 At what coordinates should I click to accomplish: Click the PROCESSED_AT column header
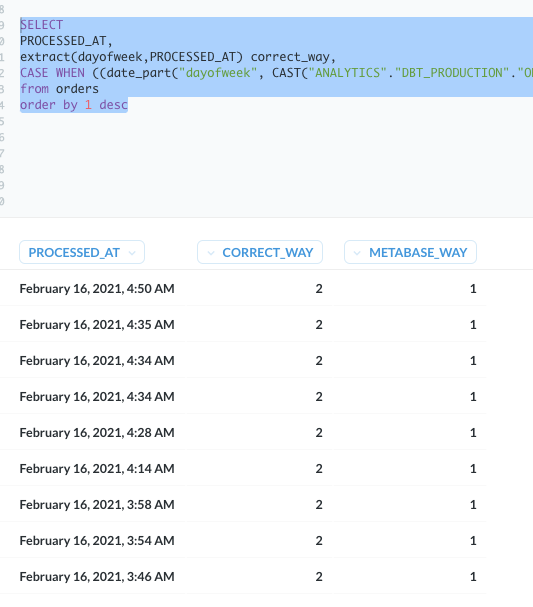tap(82, 252)
